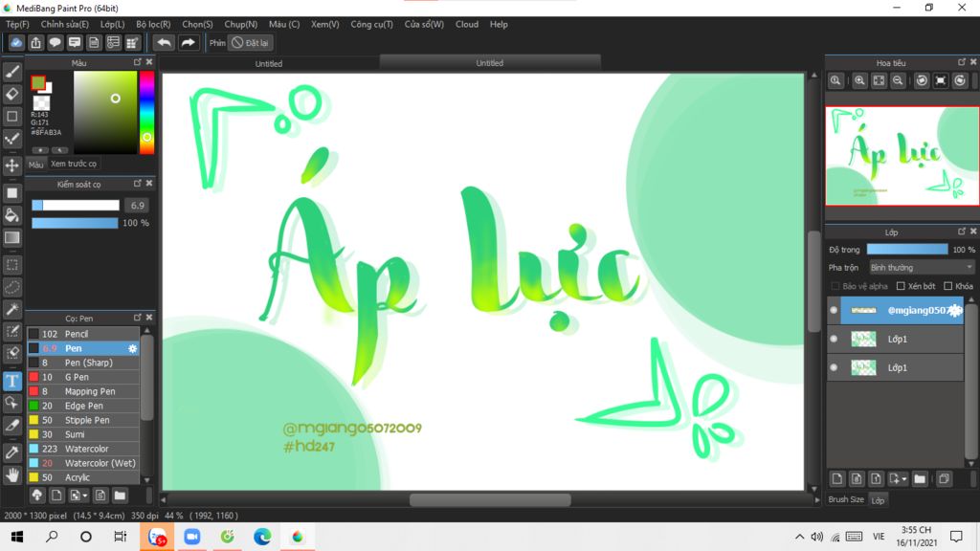Viewport: 980px width, 551px height.
Task: Click the duplicate layer icon
Action: click(944, 478)
